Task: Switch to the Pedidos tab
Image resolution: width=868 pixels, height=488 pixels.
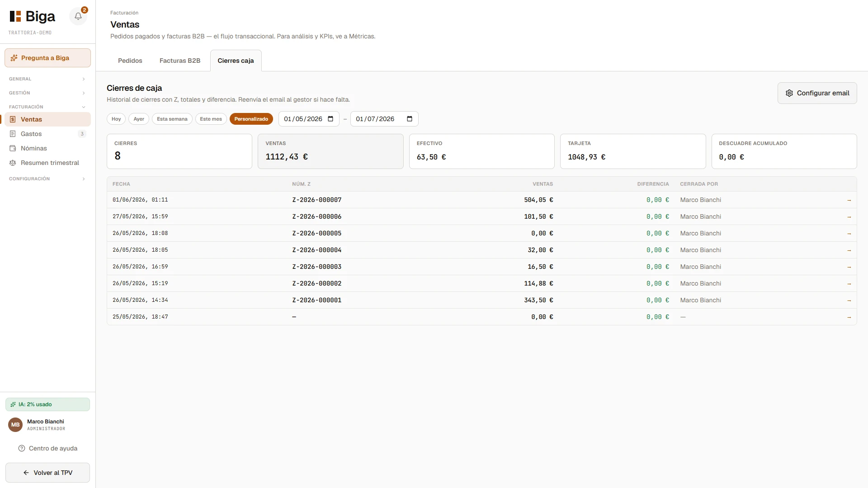Action: tap(130, 61)
